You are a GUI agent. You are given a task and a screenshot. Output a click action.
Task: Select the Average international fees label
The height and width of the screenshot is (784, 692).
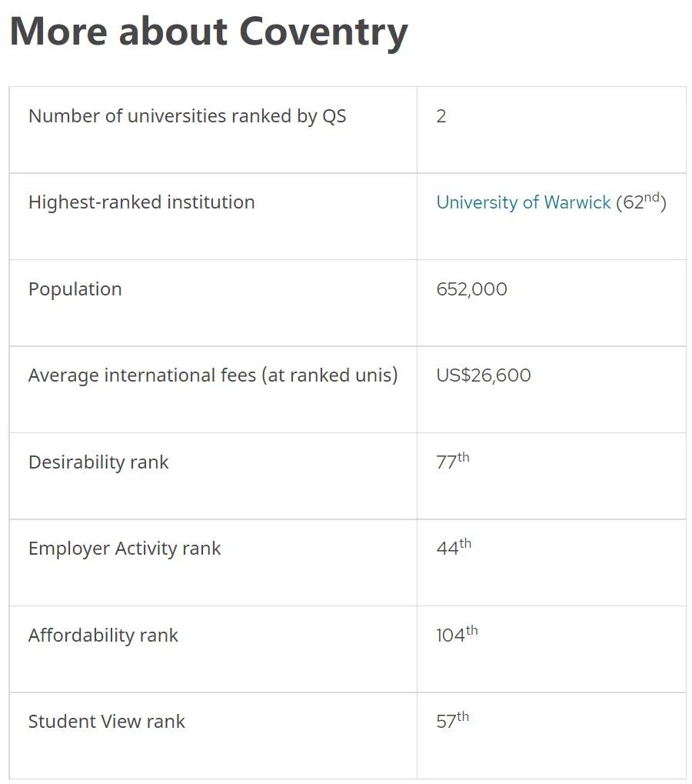coord(213,375)
